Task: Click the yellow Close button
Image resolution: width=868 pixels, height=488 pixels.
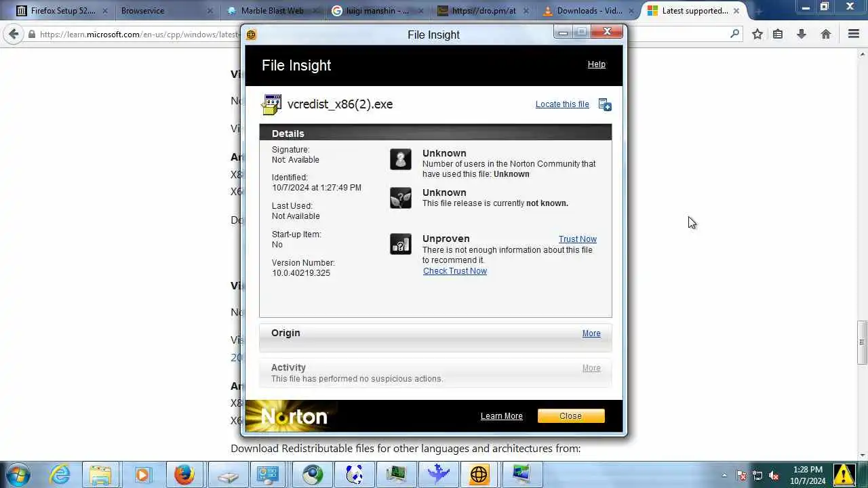Action: [x=571, y=416]
